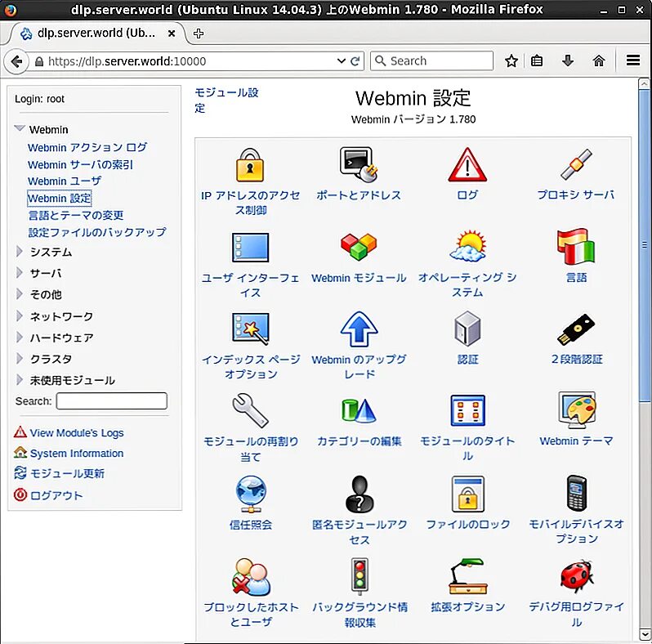Open System Information link
Screen dimensions: 652x644
(x=77, y=453)
